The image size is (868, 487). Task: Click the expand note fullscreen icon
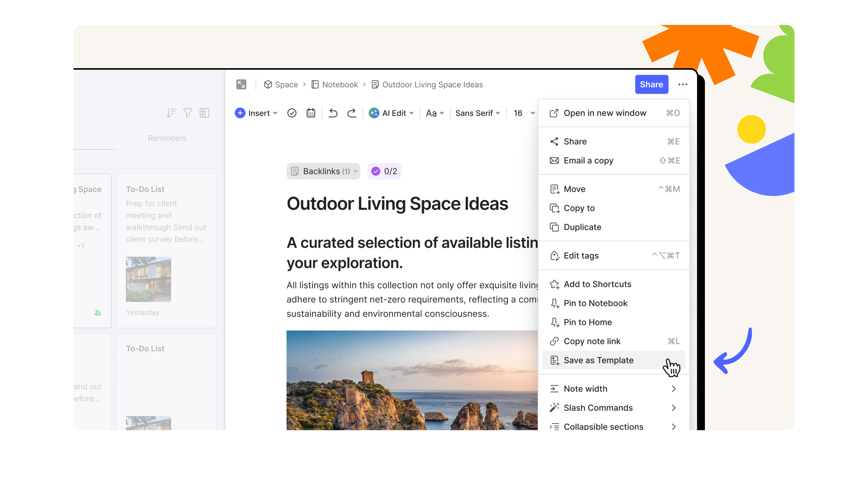coord(241,84)
